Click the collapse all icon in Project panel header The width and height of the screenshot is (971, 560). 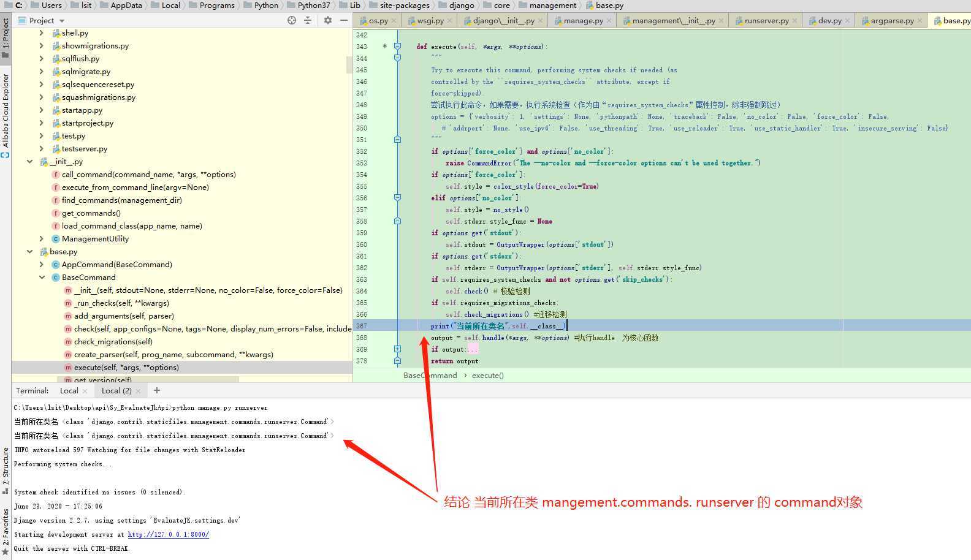pos(308,20)
